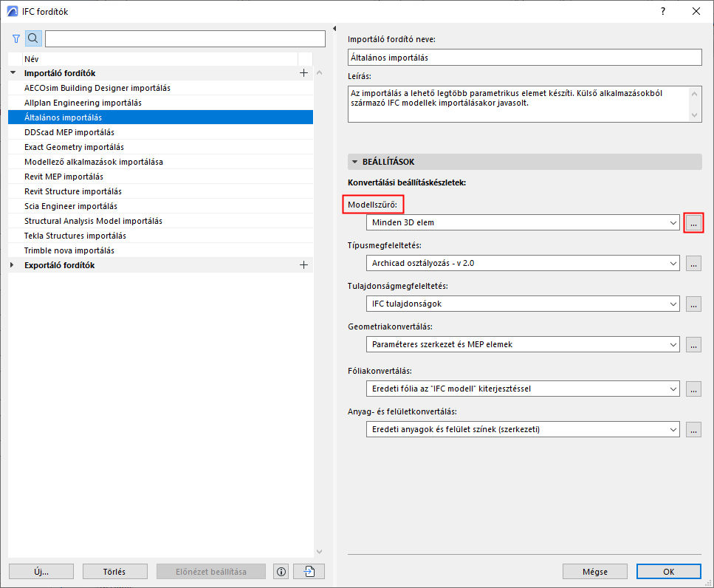
Task: Open the Fóliakonvertálás dropdown
Action: (x=523, y=389)
